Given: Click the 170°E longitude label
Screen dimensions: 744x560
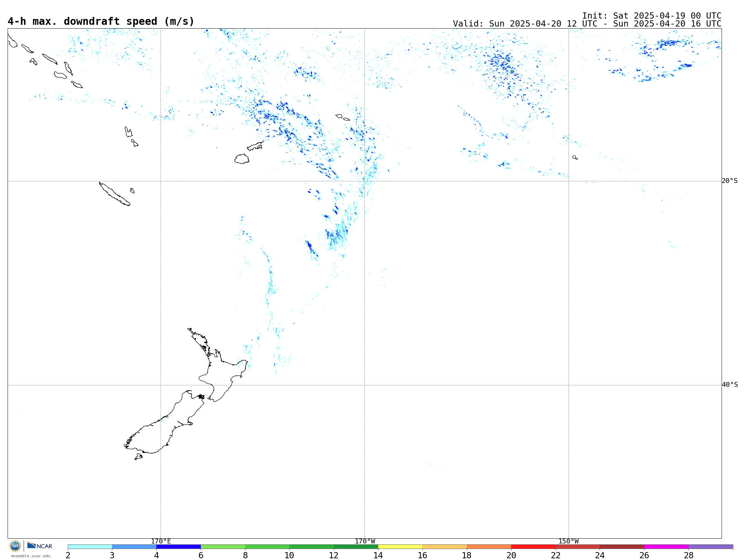Looking at the screenshot, I should (161, 541).
